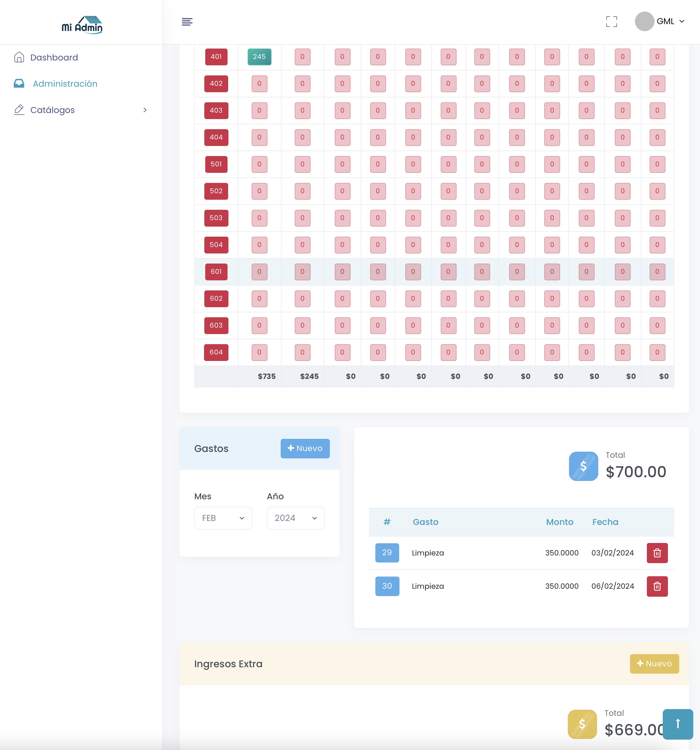Open the GML user menu arrow
700x750 pixels.
pos(681,21)
